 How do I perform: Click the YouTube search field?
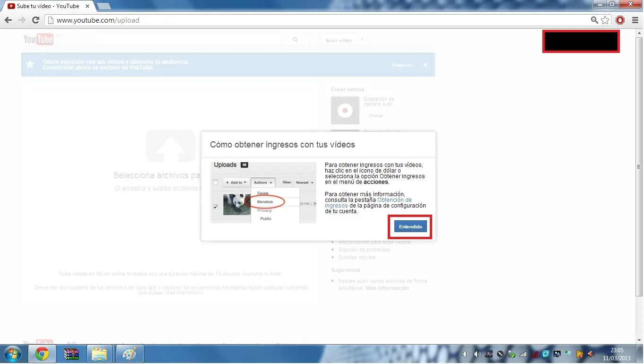(x=189, y=40)
